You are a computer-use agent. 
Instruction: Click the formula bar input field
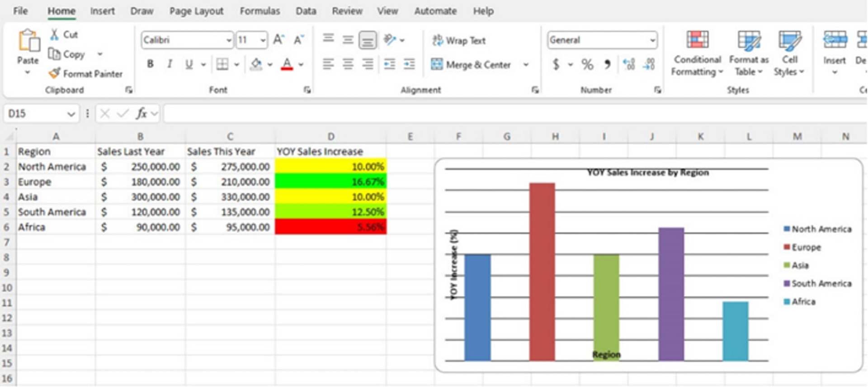[515, 113]
